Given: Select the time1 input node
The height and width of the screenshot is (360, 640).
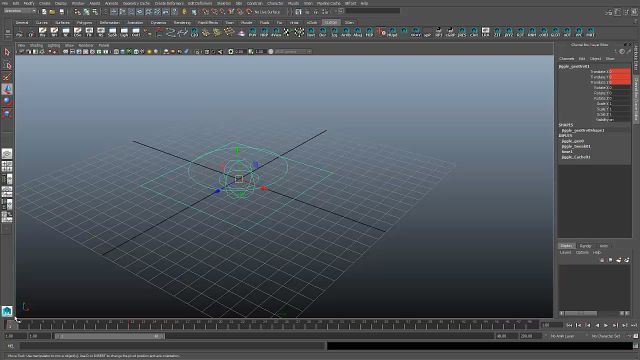Looking at the screenshot, I should point(567,151).
